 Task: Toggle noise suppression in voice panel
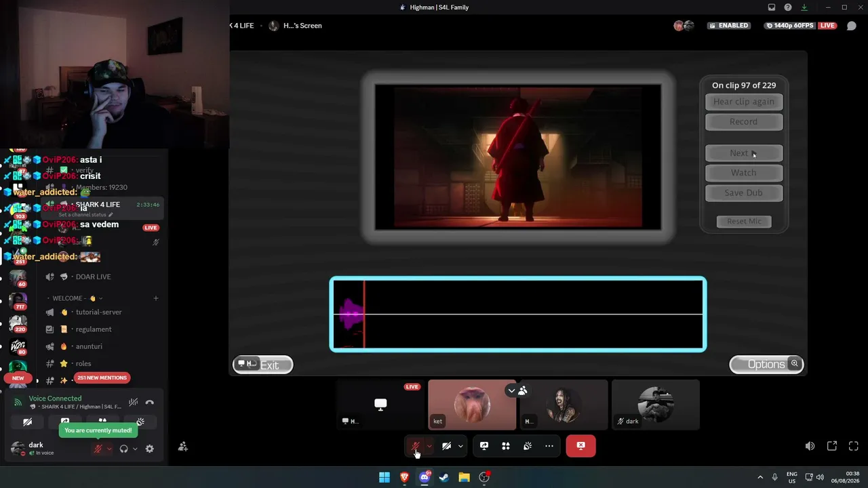134,403
